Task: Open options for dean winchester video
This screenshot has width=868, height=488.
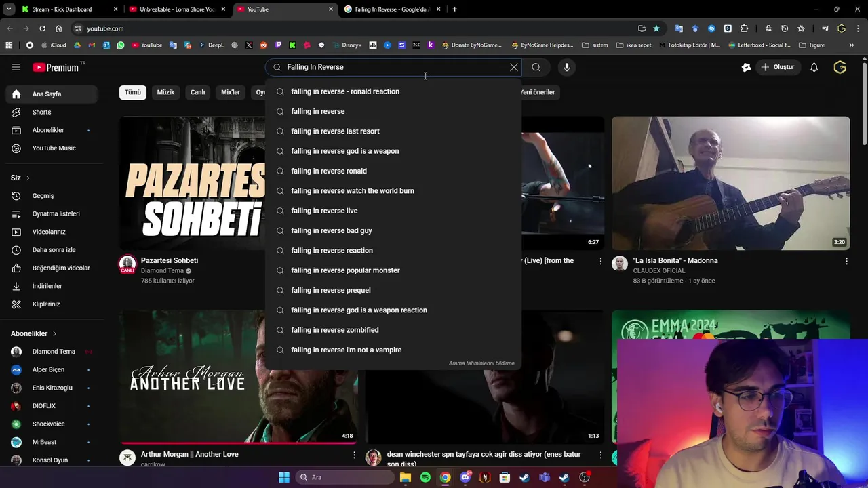Action: pyautogui.click(x=600, y=455)
